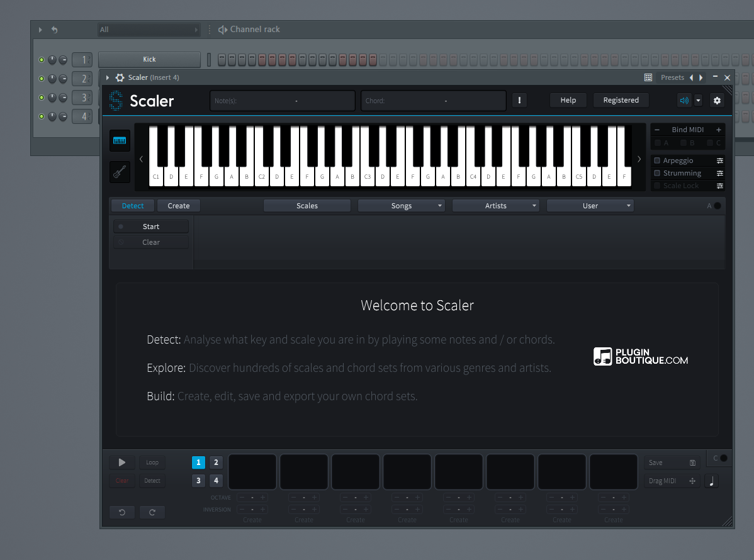Open the note duration icon
This screenshot has width=754, height=560.
coord(712,481)
